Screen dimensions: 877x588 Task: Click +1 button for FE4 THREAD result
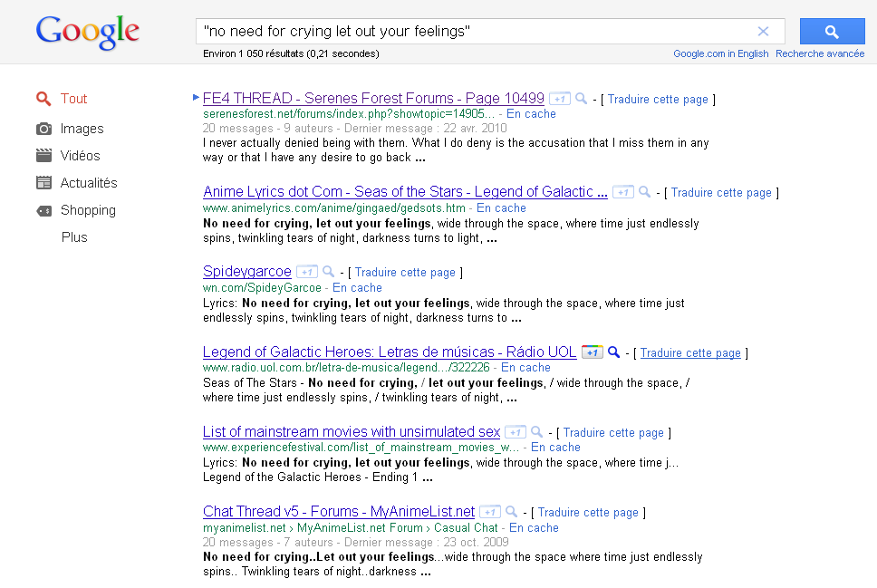560,99
